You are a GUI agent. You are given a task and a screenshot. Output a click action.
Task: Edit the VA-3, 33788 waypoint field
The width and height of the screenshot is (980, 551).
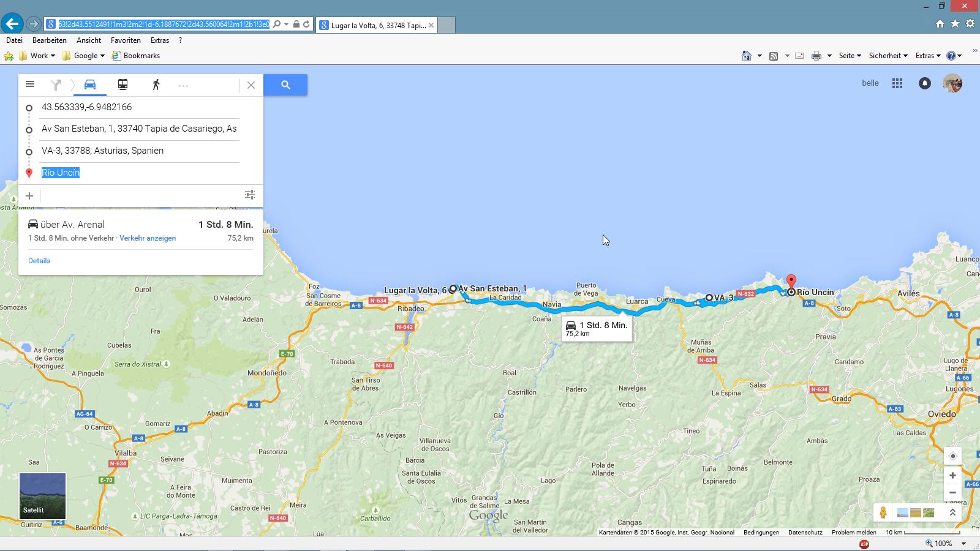(x=140, y=151)
